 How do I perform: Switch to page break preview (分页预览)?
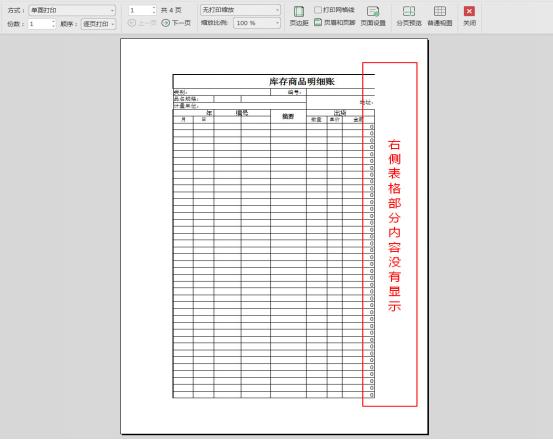[409, 16]
